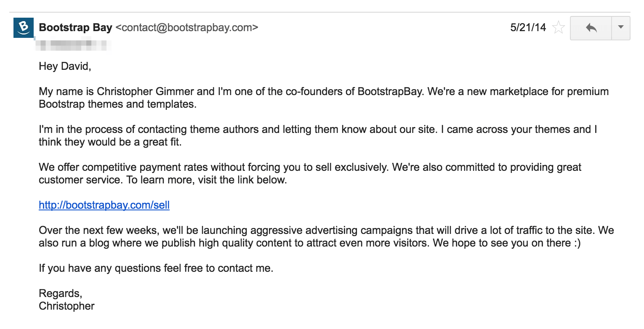Click the 'Christopher' signature
Image resolution: width=644 pixels, height=329 pixels.
[x=67, y=306]
